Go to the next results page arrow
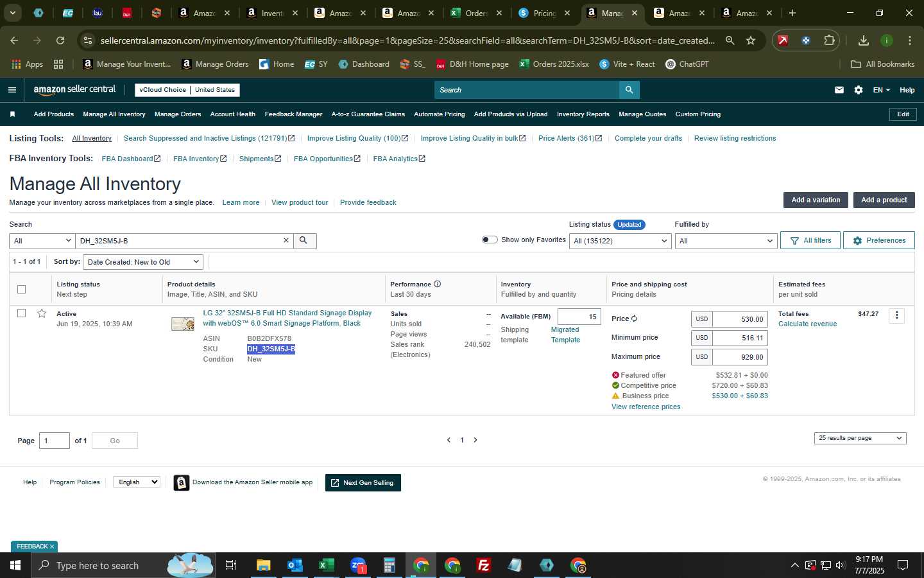924x578 pixels. click(475, 440)
